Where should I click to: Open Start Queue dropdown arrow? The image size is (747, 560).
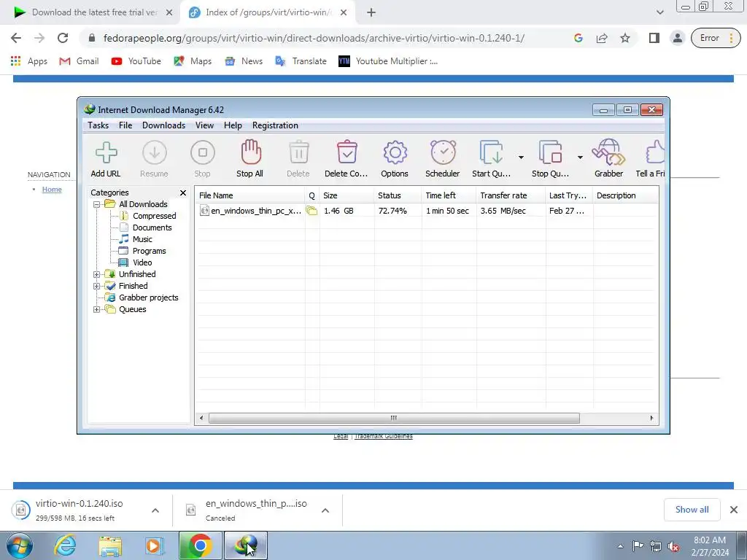(521, 157)
